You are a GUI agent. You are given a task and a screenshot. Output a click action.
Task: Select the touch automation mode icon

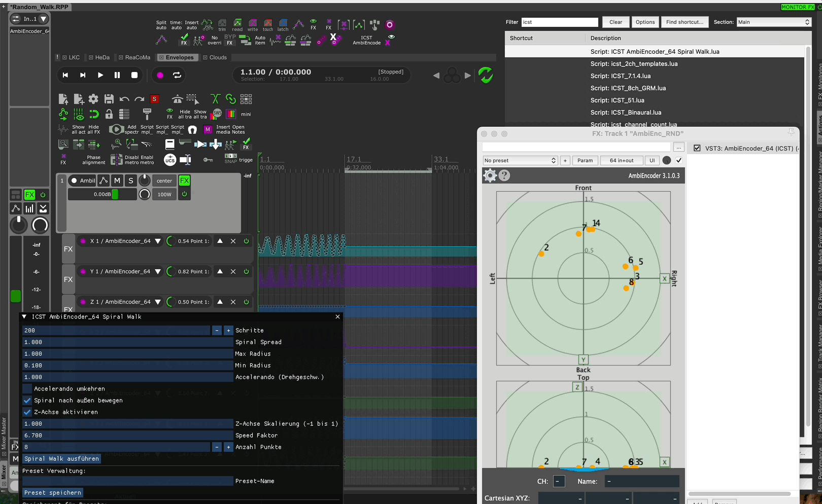pos(268,24)
